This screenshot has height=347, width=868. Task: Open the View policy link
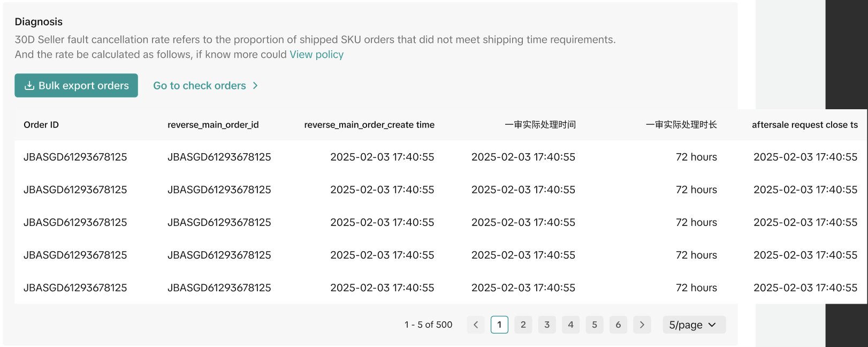tap(316, 55)
